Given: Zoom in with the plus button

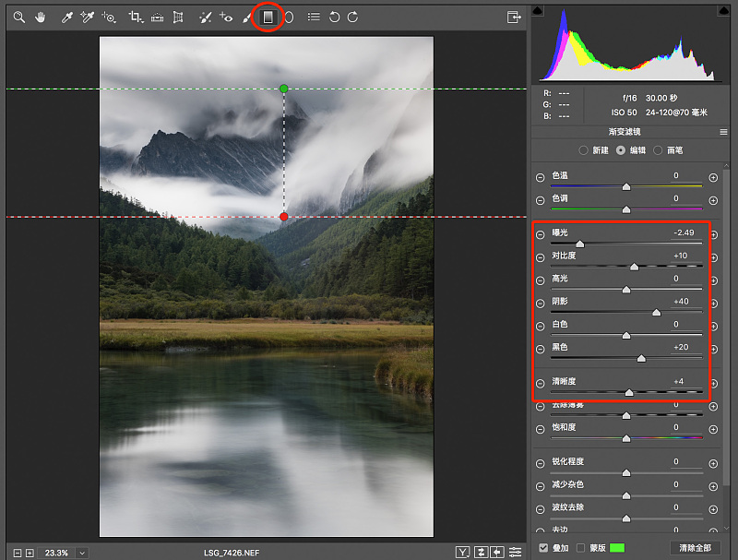Looking at the screenshot, I should pos(30,553).
